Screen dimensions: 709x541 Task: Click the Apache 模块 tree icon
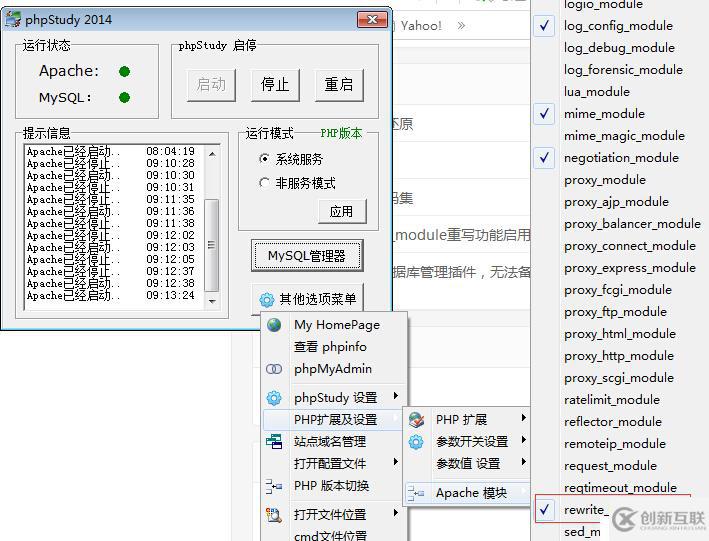pos(416,493)
